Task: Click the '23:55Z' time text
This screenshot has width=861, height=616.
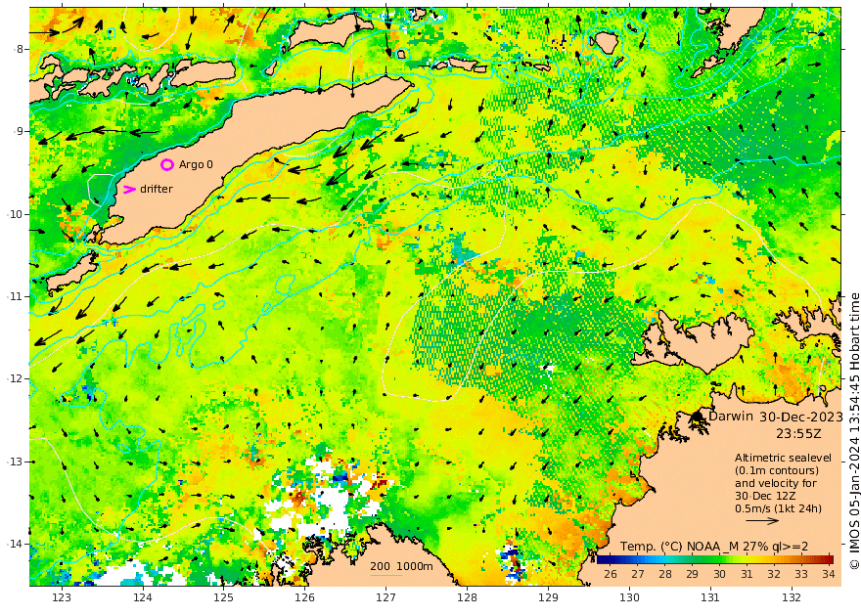Action: (x=799, y=433)
